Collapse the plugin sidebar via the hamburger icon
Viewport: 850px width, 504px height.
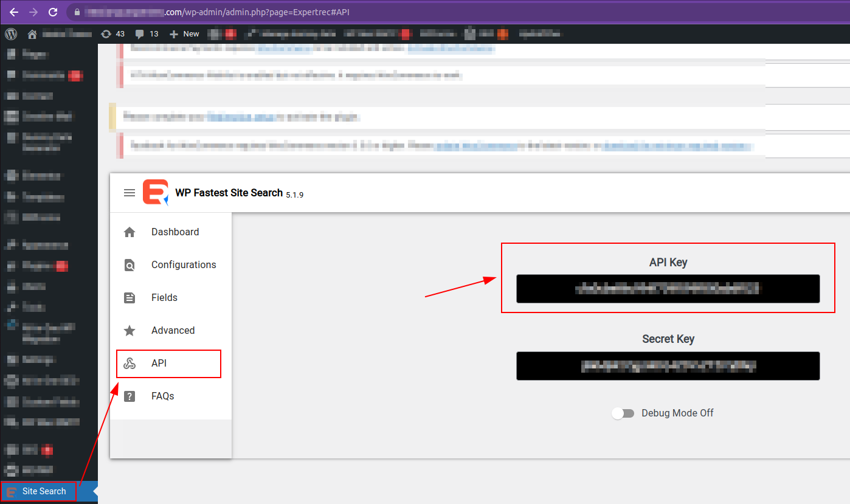click(130, 193)
